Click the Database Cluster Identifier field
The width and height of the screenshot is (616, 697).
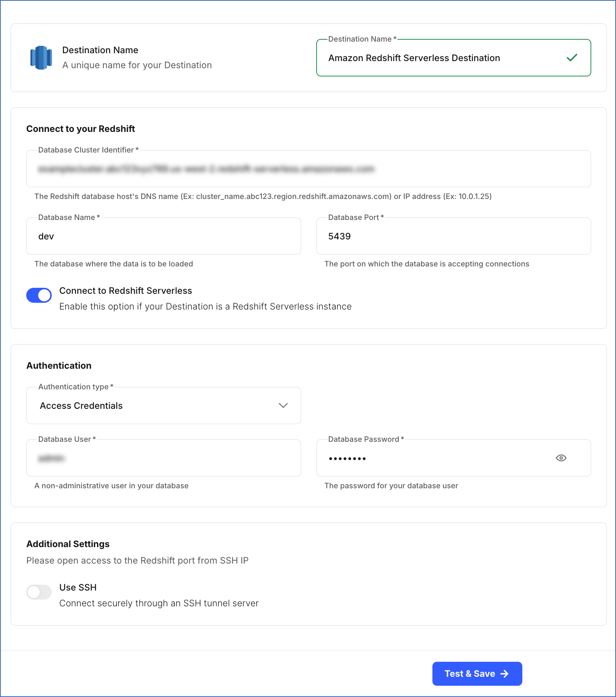(x=308, y=169)
